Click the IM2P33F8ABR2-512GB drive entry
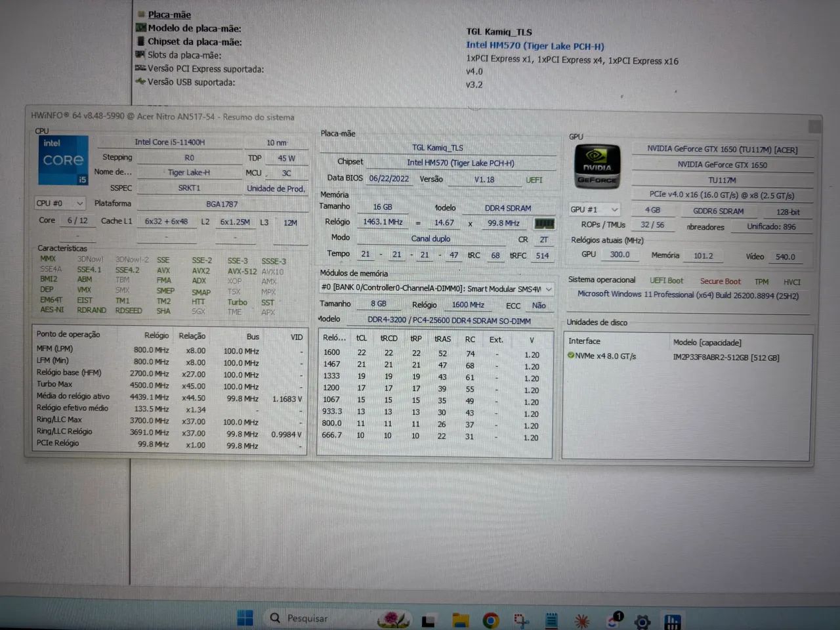 [x=726, y=358]
